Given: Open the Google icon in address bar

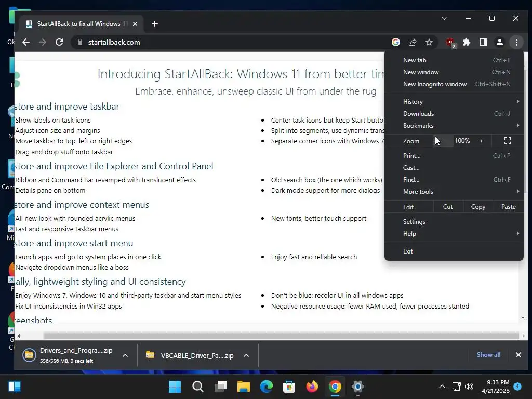Looking at the screenshot, I should pos(395,42).
